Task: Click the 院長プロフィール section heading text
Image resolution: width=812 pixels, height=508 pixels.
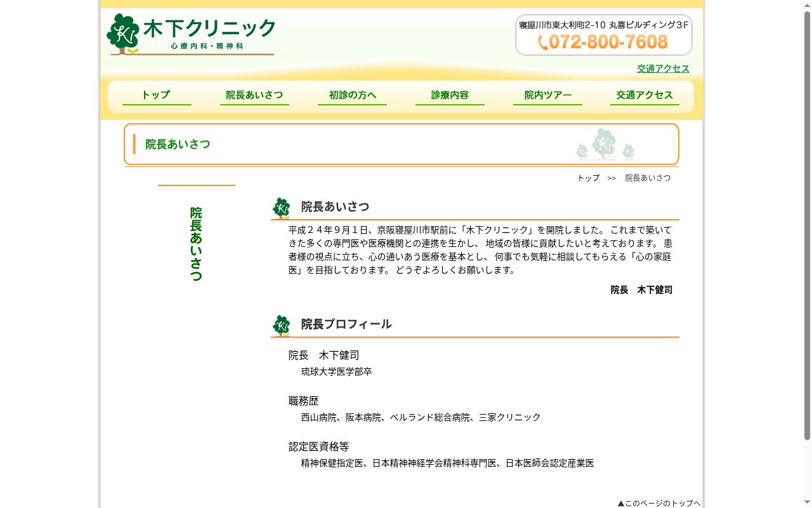Action: tap(346, 324)
